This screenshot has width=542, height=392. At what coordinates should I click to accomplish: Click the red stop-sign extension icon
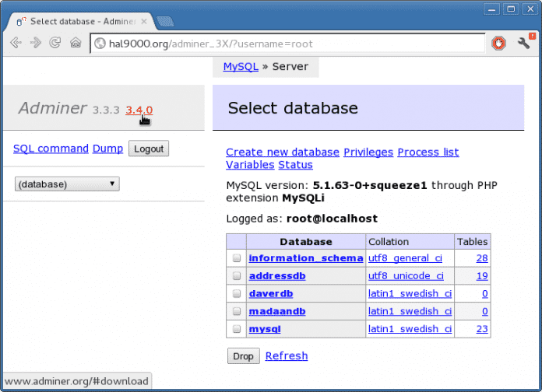click(498, 44)
